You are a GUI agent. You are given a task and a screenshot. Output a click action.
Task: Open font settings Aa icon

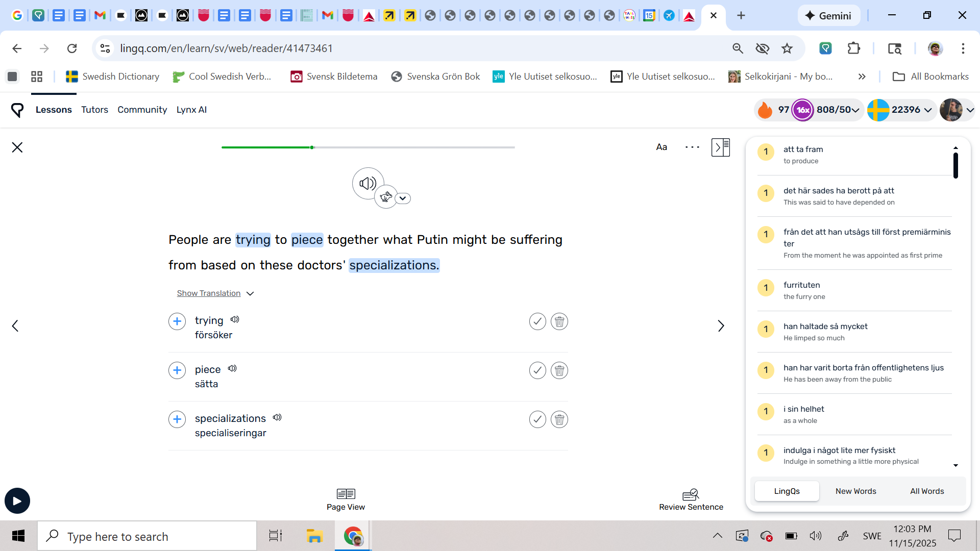tap(661, 147)
